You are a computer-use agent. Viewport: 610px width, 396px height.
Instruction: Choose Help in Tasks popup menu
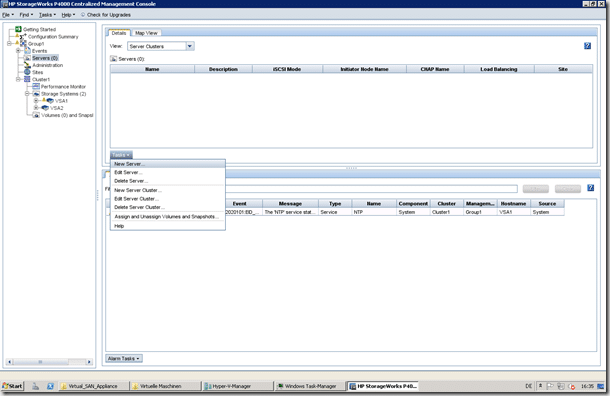coord(168,226)
